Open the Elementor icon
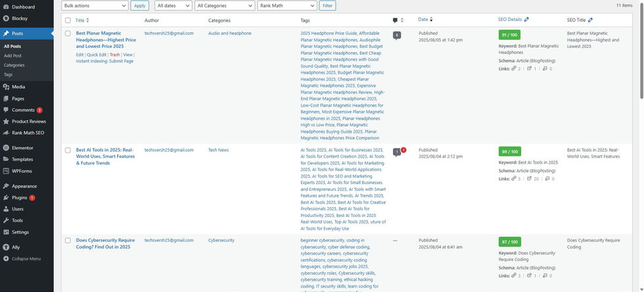The image size is (644, 292). coord(6,148)
